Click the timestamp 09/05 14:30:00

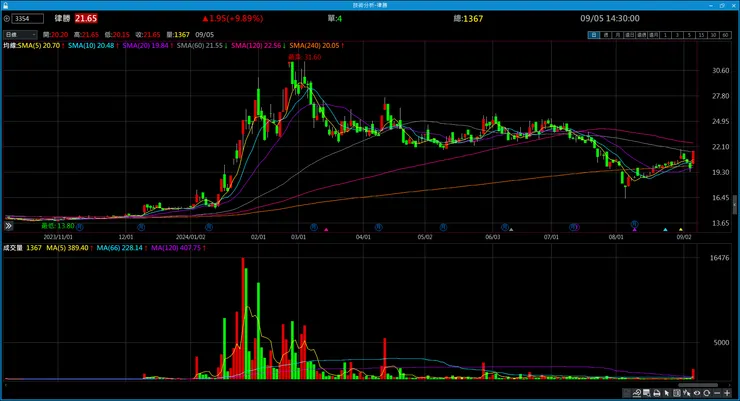[x=610, y=18]
